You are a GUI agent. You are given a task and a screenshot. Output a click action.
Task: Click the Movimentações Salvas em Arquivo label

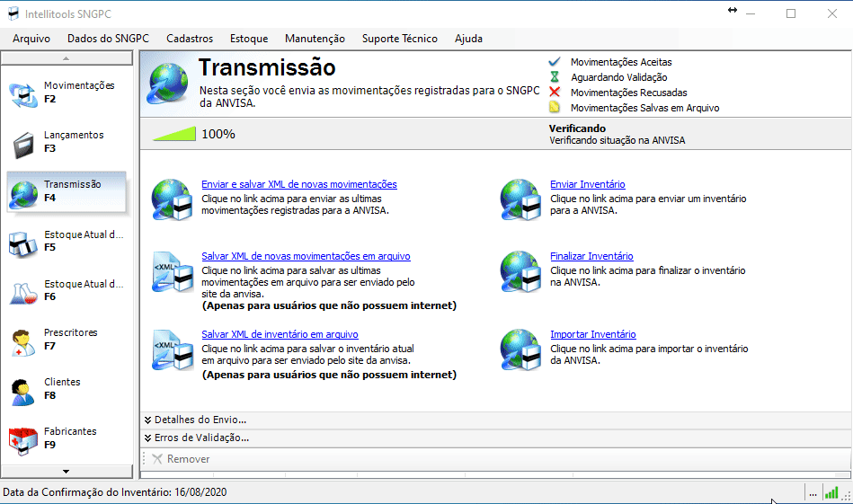(x=644, y=108)
